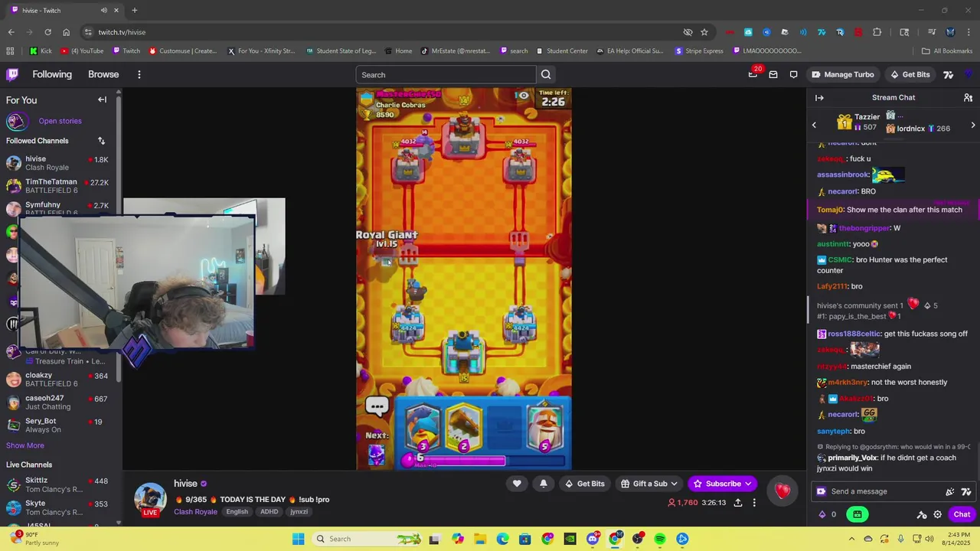The image size is (980, 551).
Task: Click the heart follow button
Action: pyautogui.click(x=517, y=484)
